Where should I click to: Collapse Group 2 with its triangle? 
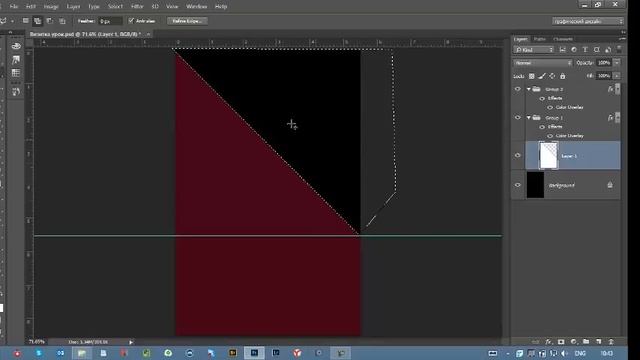(x=529, y=89)
